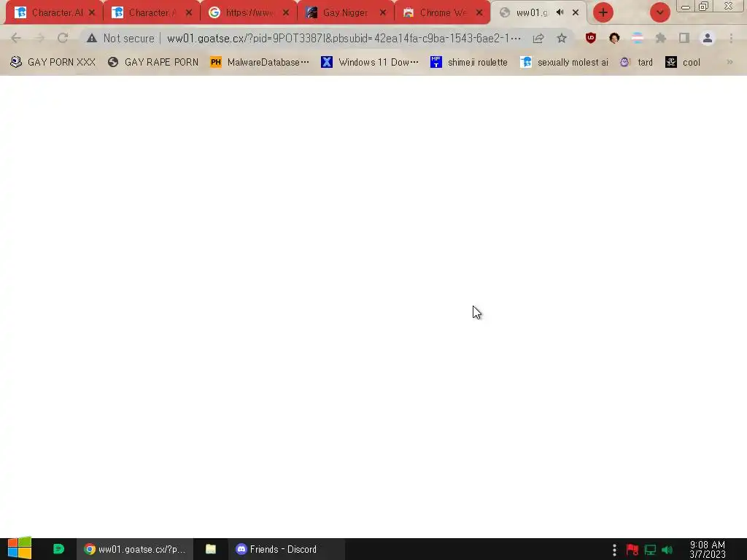Open the Chrome profile avatar menu
The image size is (747, 560).
tap(708, 38)
